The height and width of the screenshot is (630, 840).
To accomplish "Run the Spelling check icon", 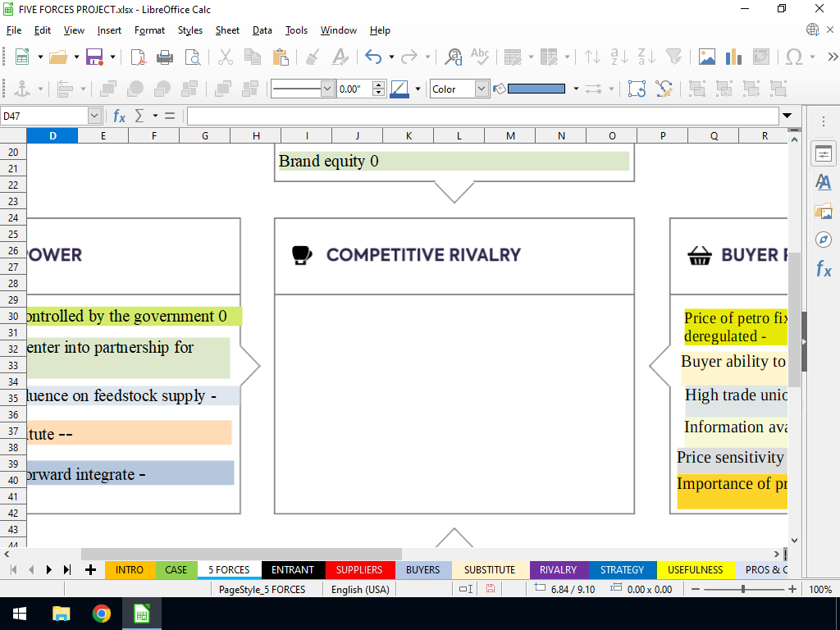I will tap(480, 57).
